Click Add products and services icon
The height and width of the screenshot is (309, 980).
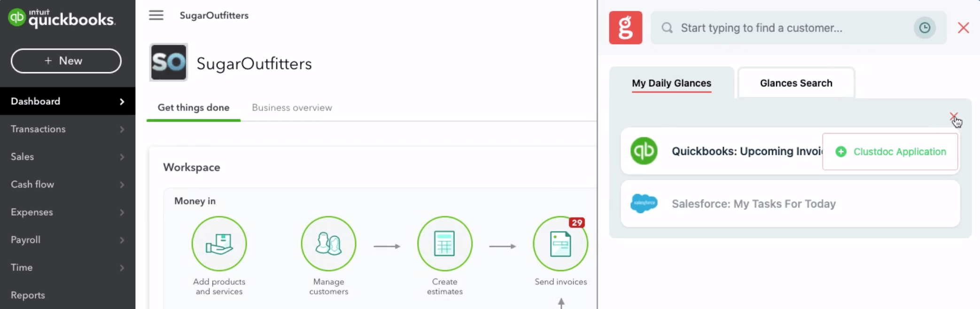click(x=219, y=243)
